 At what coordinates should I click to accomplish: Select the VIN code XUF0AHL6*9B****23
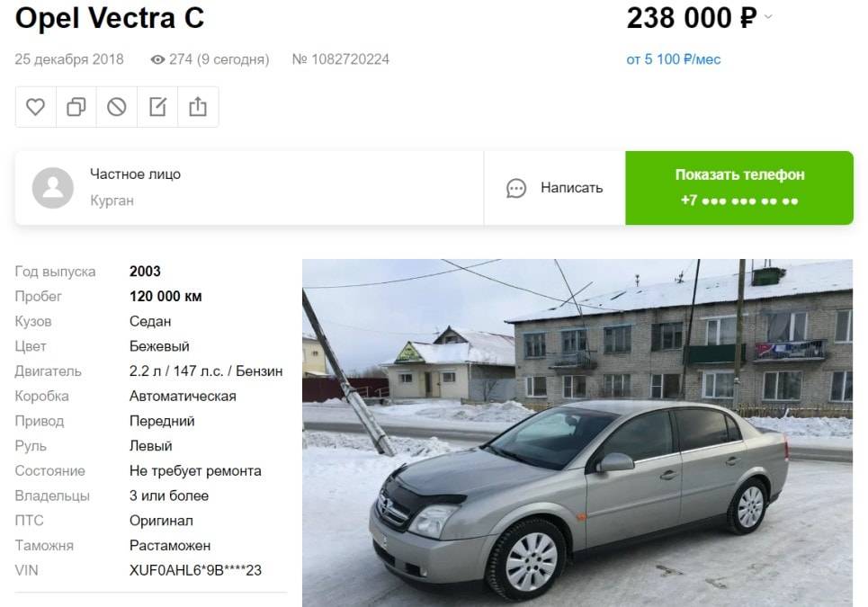pyautogui.click(x=195, y=570)
